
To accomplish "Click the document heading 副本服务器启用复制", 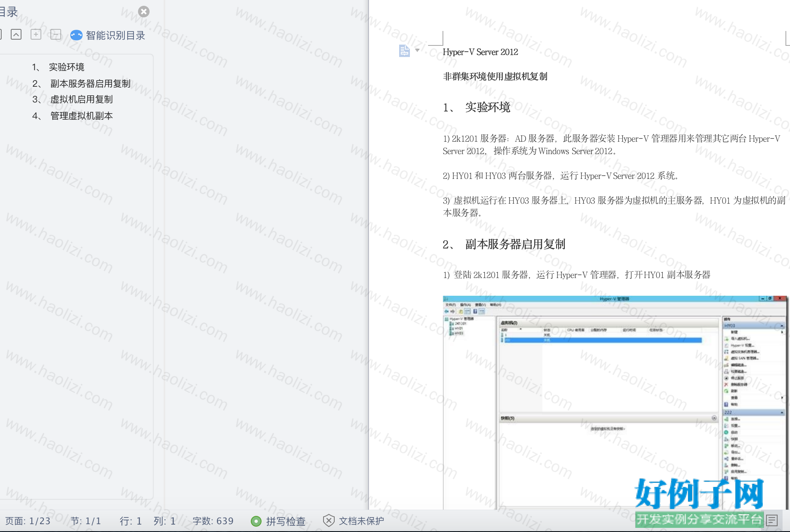I will [515, 245].
